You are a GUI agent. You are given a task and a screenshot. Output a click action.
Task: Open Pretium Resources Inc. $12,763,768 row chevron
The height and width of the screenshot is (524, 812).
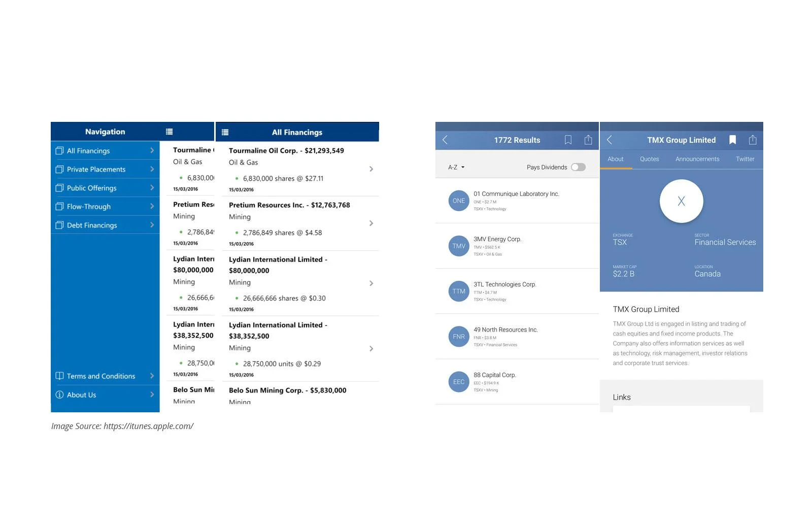click(371, 223)
